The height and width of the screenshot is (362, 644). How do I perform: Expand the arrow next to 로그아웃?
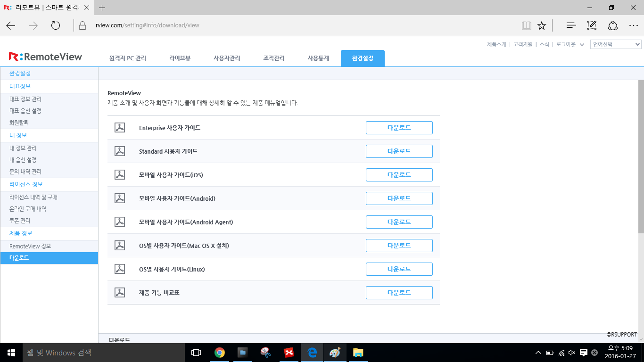[582, 45]
